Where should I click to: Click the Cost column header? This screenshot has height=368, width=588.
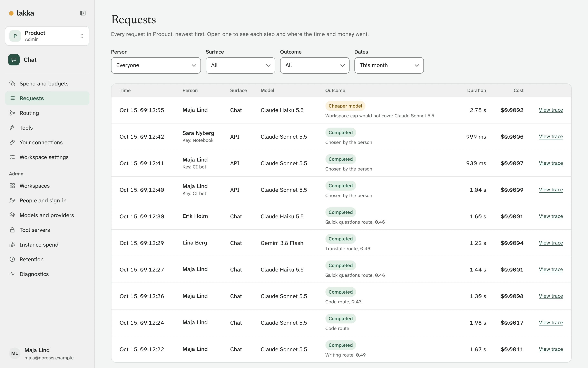(519, 90)
